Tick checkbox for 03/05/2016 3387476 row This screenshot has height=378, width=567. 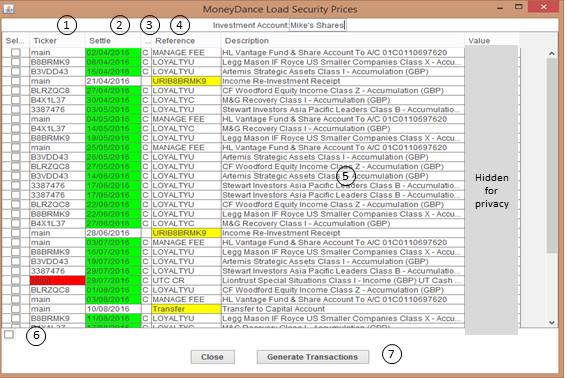point(16,110)
